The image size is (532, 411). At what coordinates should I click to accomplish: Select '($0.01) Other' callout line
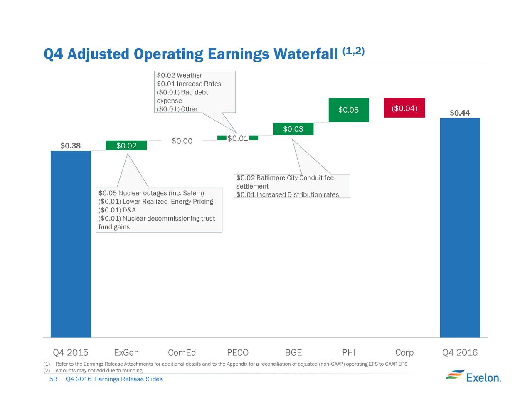point(177,109)
